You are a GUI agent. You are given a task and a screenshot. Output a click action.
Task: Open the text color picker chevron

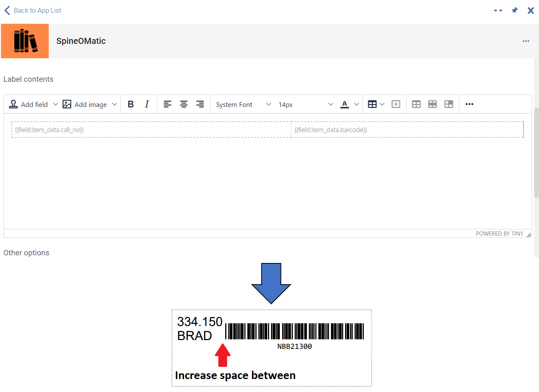coord(356,104)
